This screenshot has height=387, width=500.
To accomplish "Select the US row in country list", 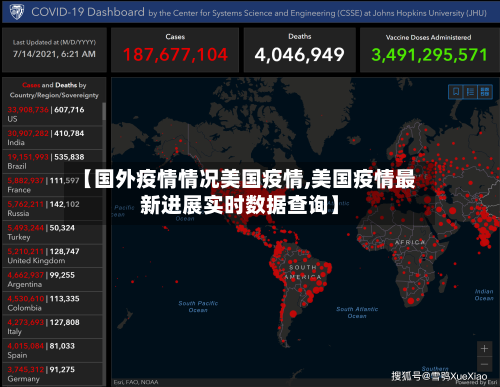I will click(52, 114).
